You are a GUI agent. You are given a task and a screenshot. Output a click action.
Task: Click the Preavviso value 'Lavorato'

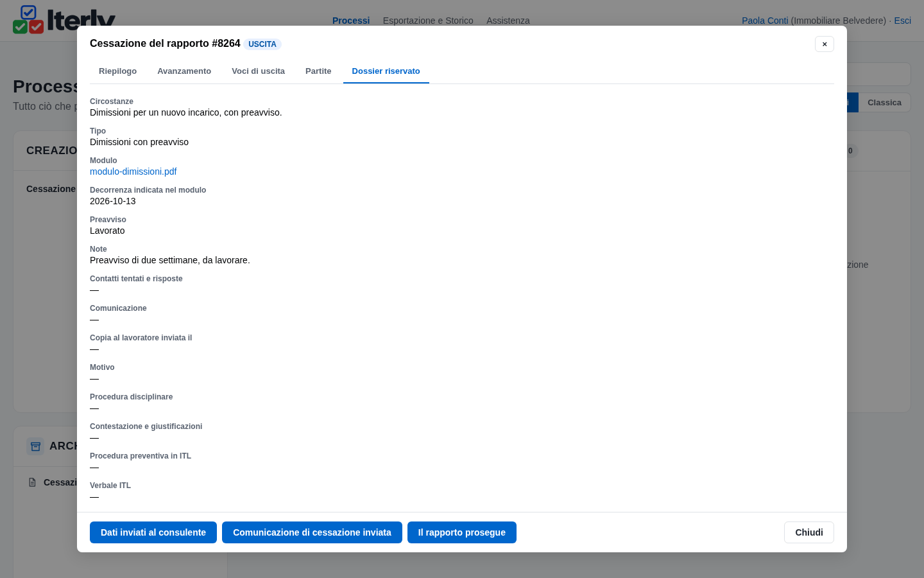pyautogui.click(x=107, y=231)
